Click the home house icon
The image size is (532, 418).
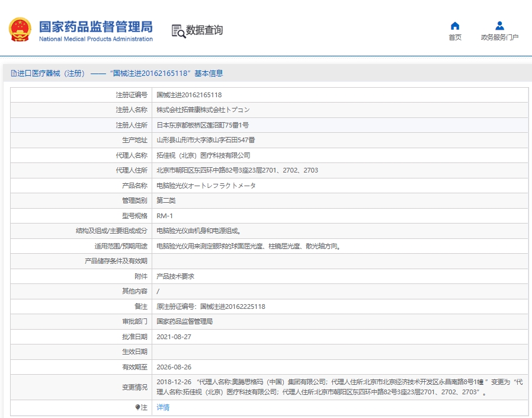455,26
